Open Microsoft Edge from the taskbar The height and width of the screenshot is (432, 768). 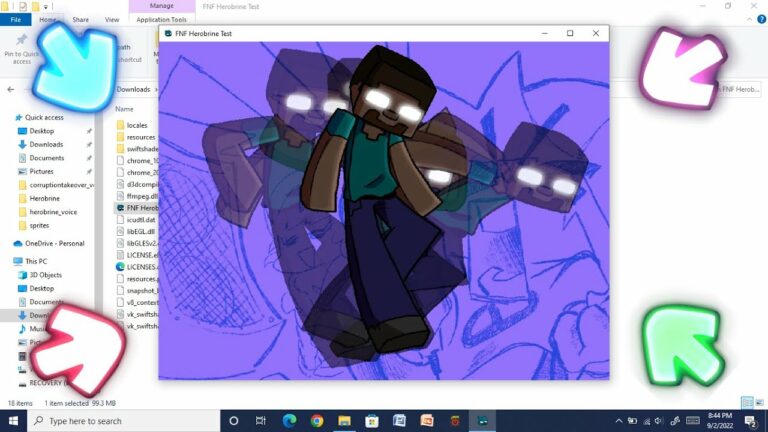(289, 421)
